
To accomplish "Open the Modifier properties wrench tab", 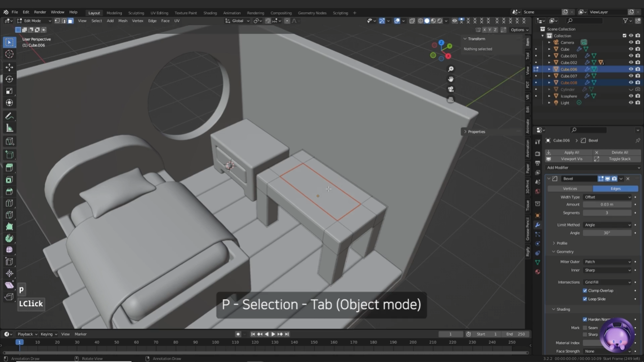I will click(537, 225).
